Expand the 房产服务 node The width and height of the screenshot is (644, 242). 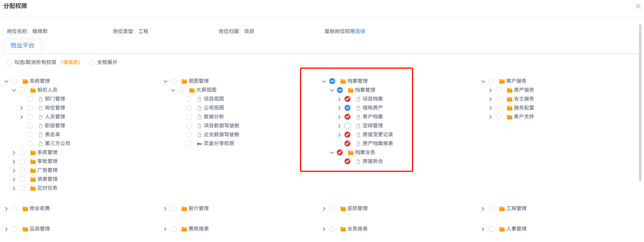pos(490,90)
